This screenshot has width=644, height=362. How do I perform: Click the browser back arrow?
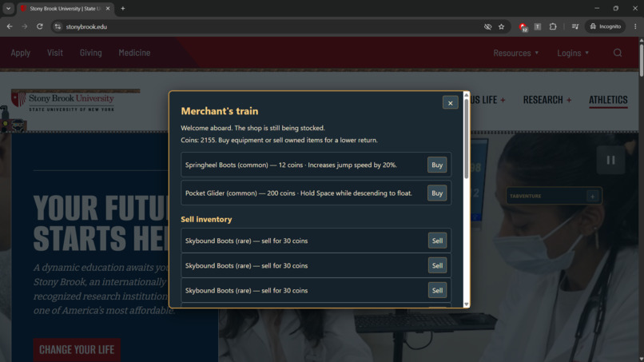(x=10, y=26)
